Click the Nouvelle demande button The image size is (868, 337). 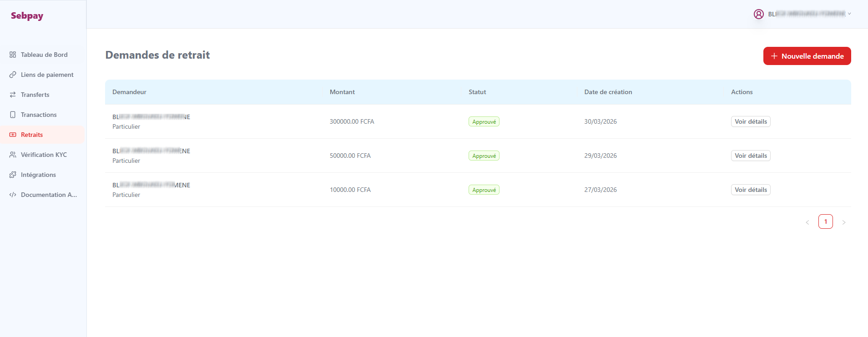click(x=807, y=56)
